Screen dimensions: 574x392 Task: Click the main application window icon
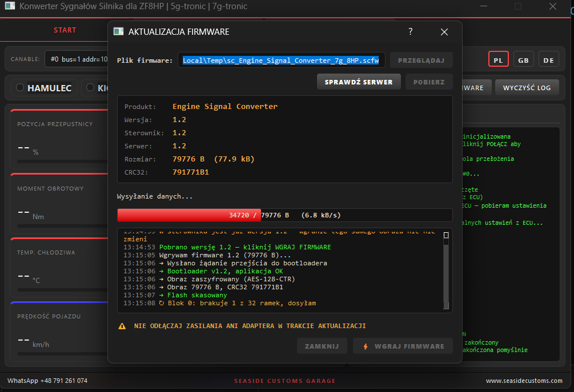(10, 6)
